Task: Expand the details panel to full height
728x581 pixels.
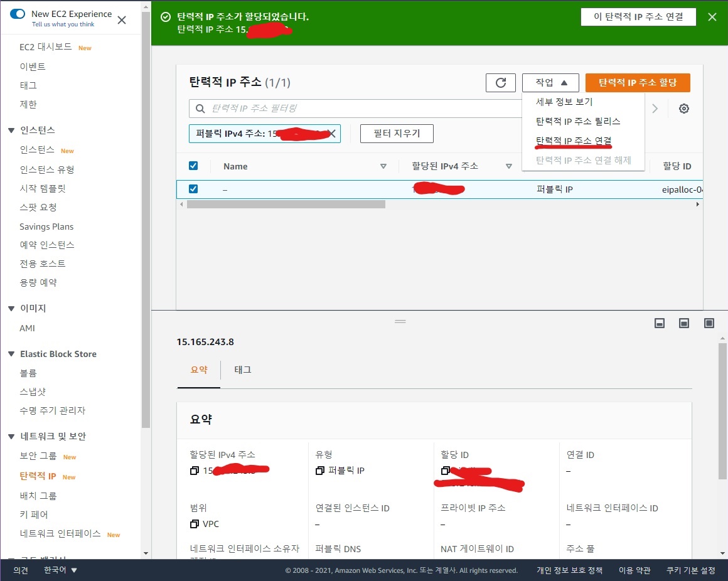Action: (709, 323)
